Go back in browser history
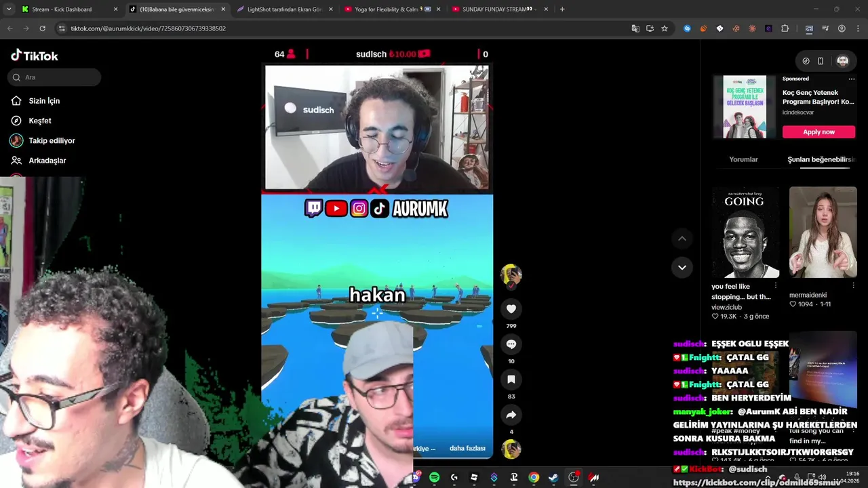The height and width of the screenshot is (488, 868). coord(9,28)
